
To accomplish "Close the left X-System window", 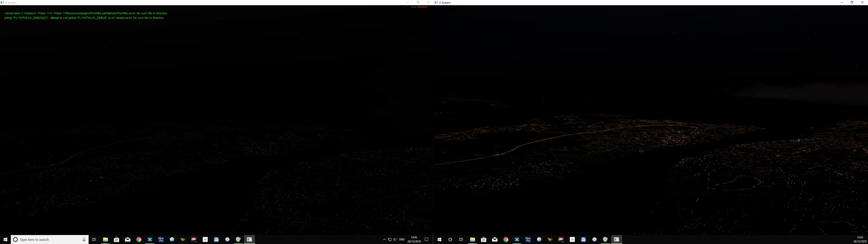I will pyautogui.click(x=428, y=2).
